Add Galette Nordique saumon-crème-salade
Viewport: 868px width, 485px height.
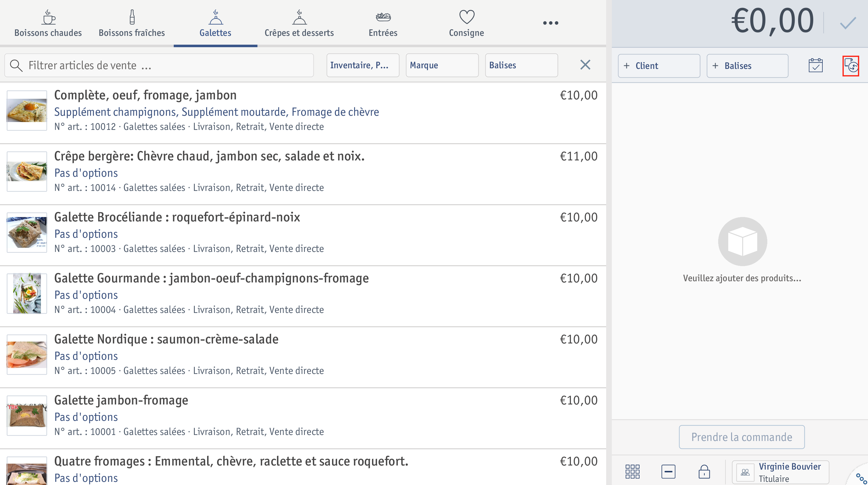(302, 357)
